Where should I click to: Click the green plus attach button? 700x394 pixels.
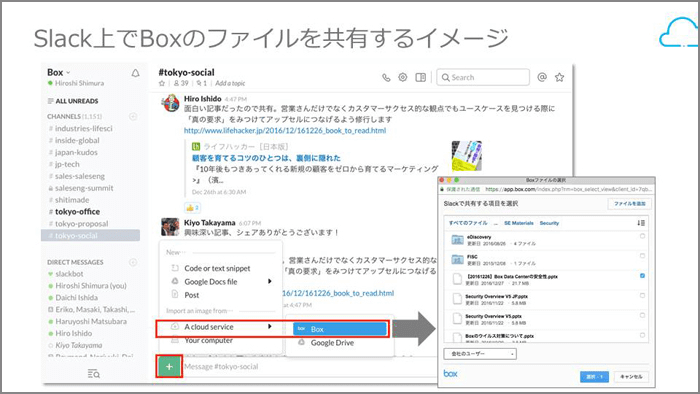point(169,366)
